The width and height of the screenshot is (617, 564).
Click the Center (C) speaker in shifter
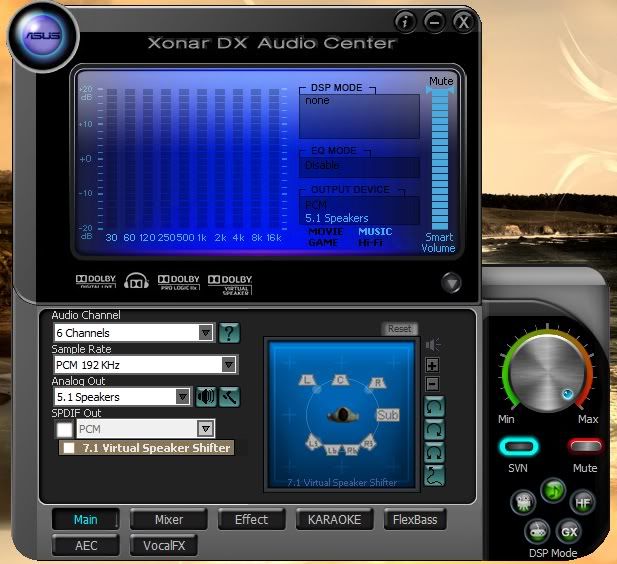(x=340, y=380)
